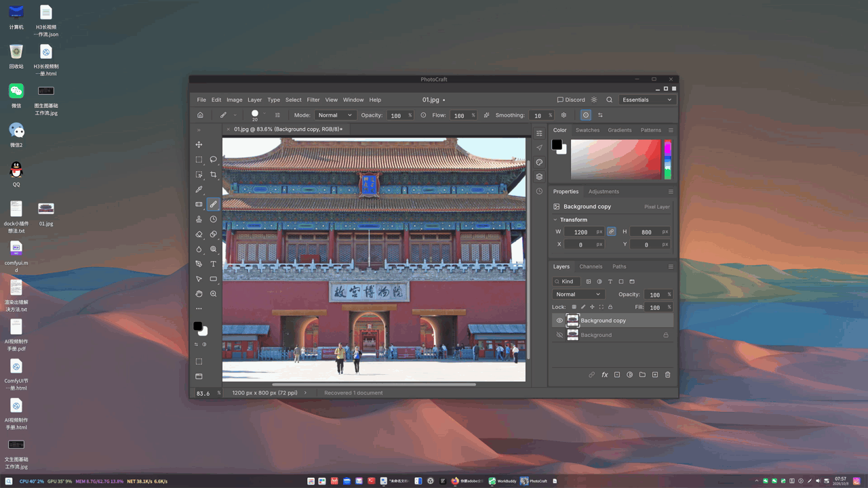The height and width of the screenshot is (488, 868).
Task: Delete layer with trash icon
Action: pyautogui.click(x=667, y=374)
